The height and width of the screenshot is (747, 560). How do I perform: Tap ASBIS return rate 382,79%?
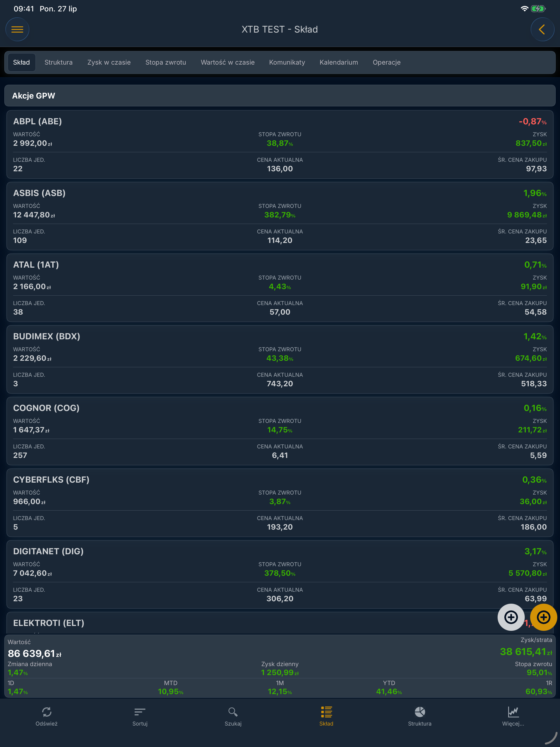pos(280,215)
